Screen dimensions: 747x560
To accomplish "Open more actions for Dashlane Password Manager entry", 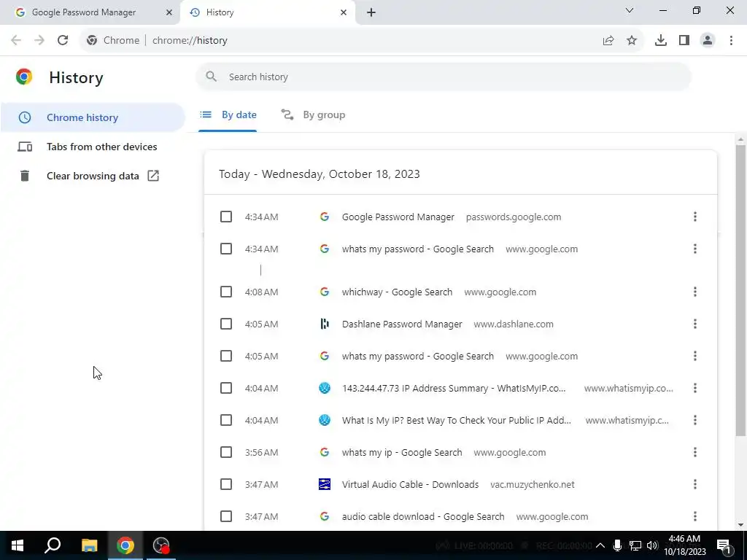I will (695, 324).
